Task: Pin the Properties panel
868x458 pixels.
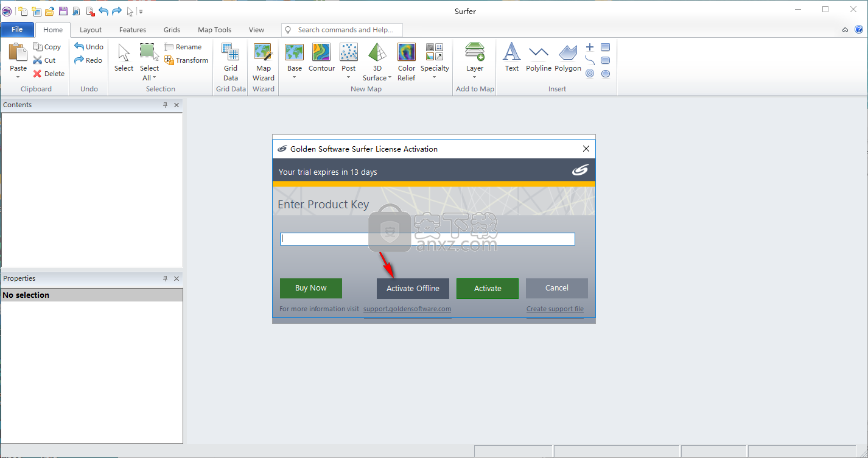Action: 165,278
